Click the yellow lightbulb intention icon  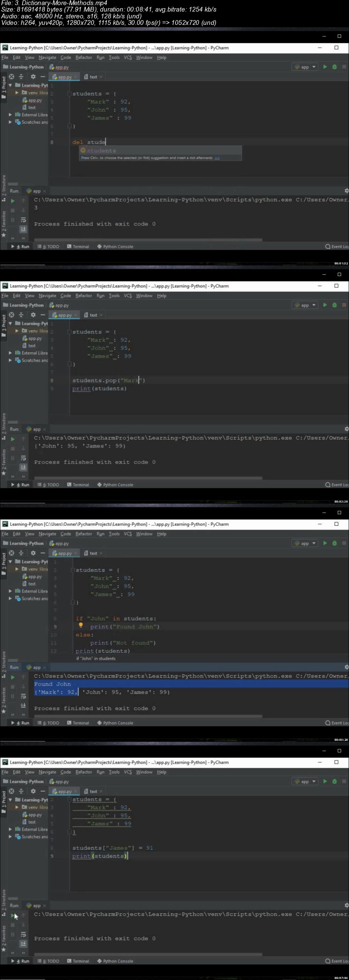point(81,625)
